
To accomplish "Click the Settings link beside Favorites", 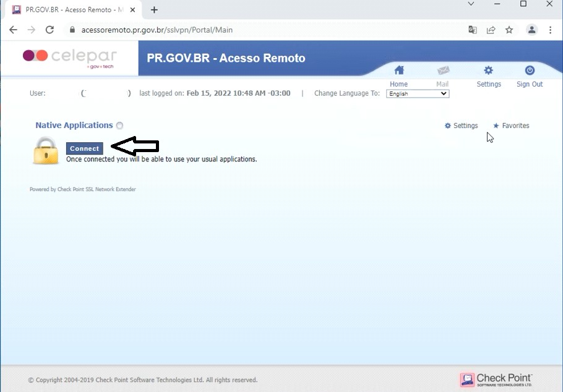I will 462,126.
